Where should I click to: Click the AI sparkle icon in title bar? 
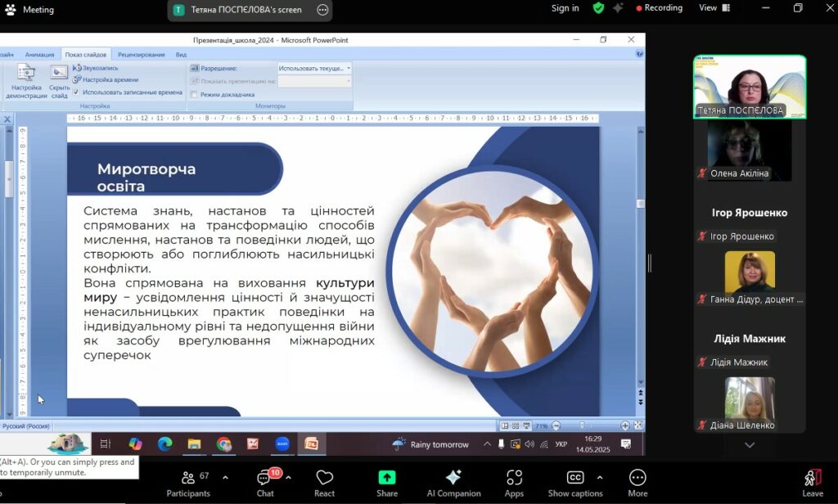coord(618,8)
